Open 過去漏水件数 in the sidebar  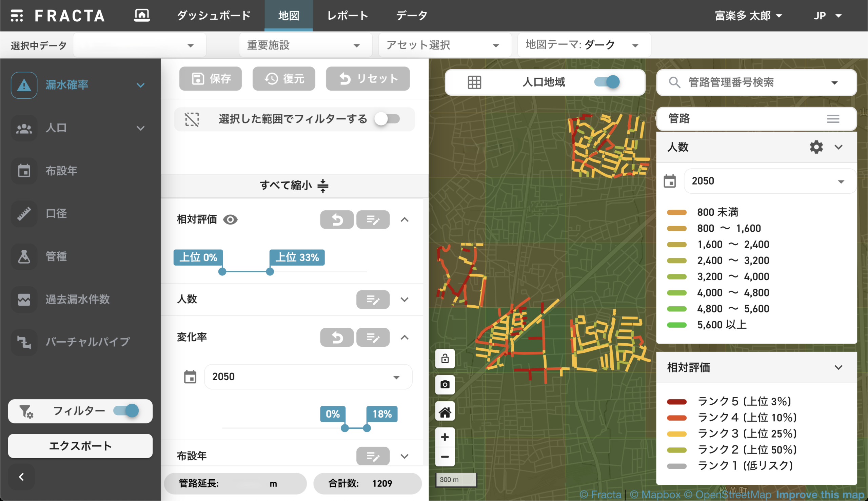pyautogui.click(x=77, y=299)
